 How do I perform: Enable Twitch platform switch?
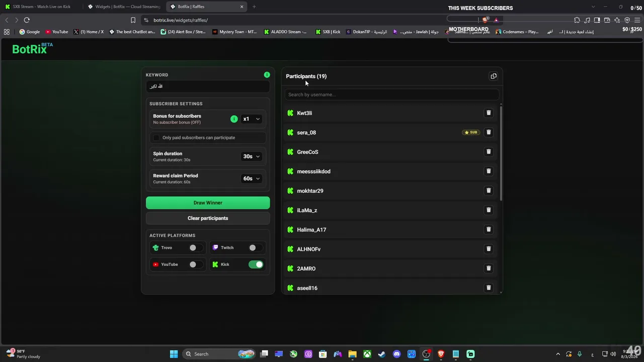(255, 247)
